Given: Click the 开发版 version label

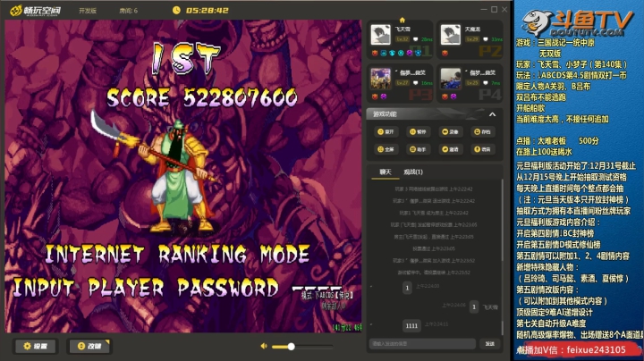Looking at the screenshot, I should [88, 11].
